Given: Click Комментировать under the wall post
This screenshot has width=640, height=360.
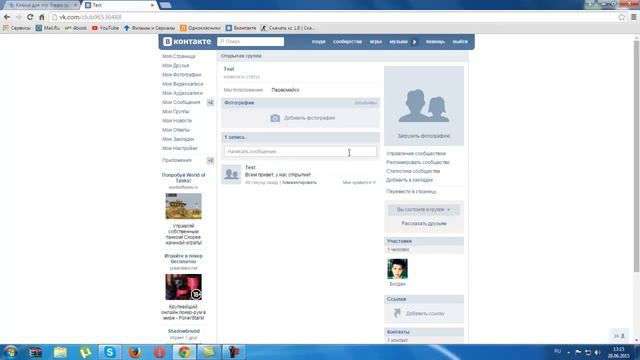Looking at the screenshot, I should point(299,182).
